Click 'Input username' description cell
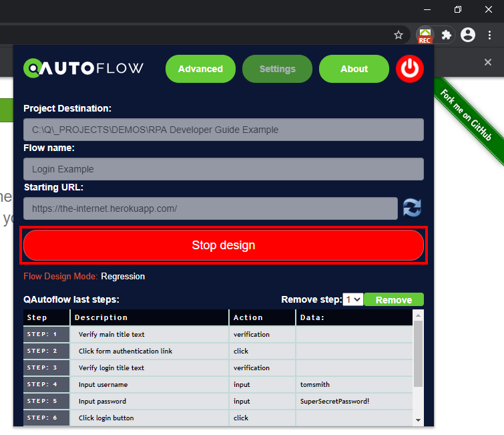Viewport: 504px width, 435px height. click(x=150, y=384)
